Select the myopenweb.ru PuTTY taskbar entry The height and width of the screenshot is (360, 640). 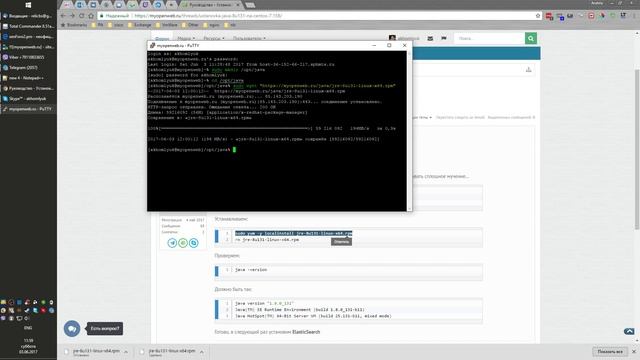tap(28, 109)
